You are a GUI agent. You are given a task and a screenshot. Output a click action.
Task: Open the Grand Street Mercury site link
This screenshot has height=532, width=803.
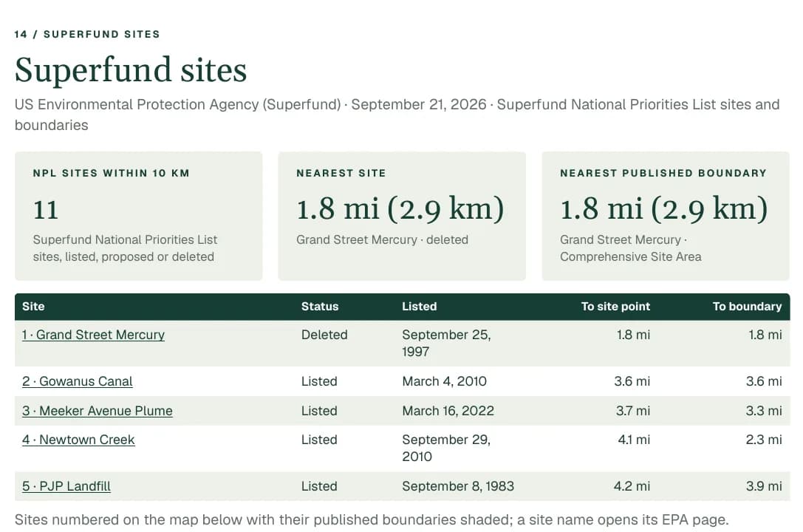[93, 335]
